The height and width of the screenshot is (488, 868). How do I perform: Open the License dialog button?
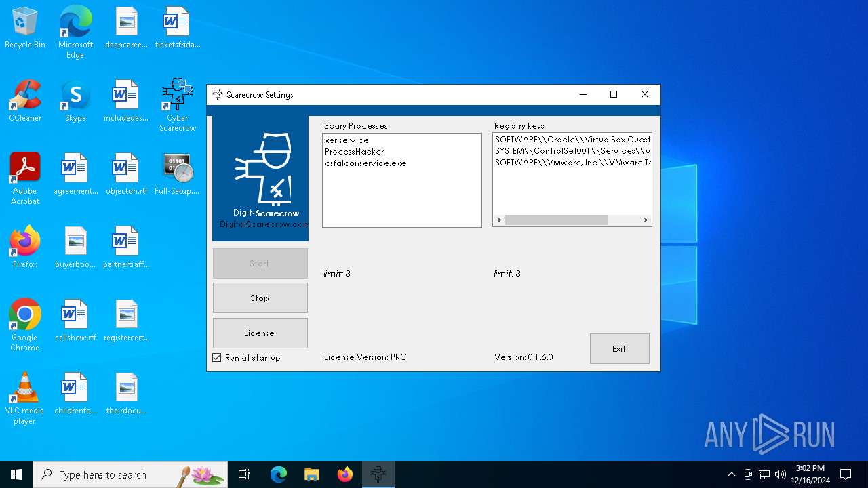pyautogui.click(x=260, y=333)
